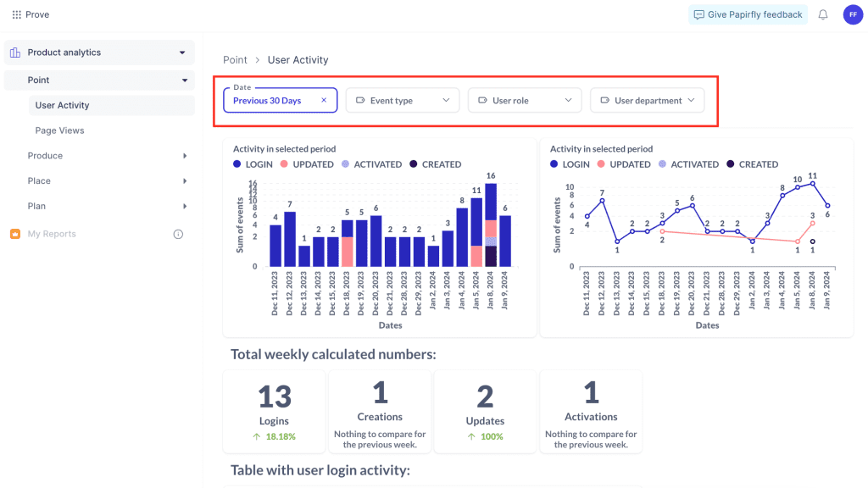Viewport: 868px width, 488px height.
Task: Click Give Papirfly feedback button
Action: tap(748, 15)
